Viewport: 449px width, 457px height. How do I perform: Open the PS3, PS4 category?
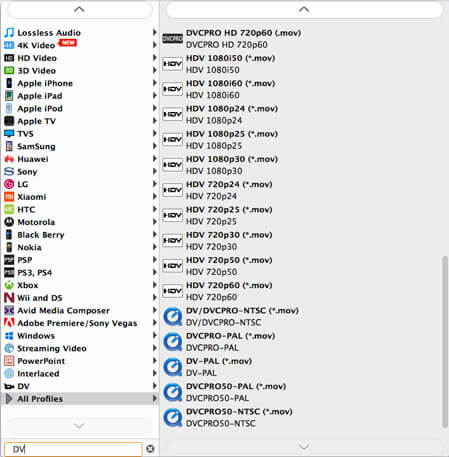click(80, 273)
